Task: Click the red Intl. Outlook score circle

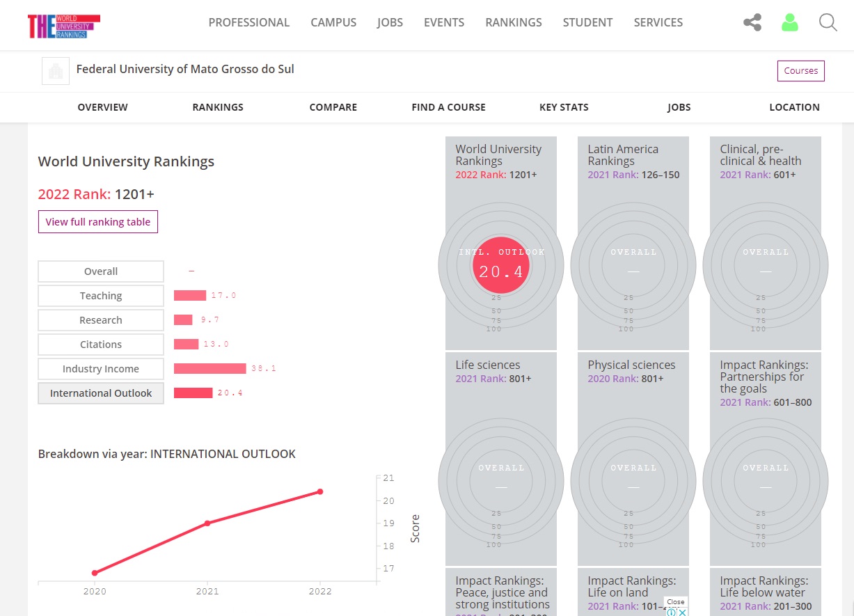Action: pos(500,266)
